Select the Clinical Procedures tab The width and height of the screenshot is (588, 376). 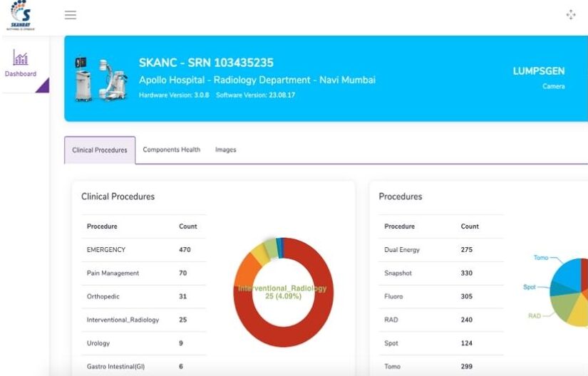[100, 150]
